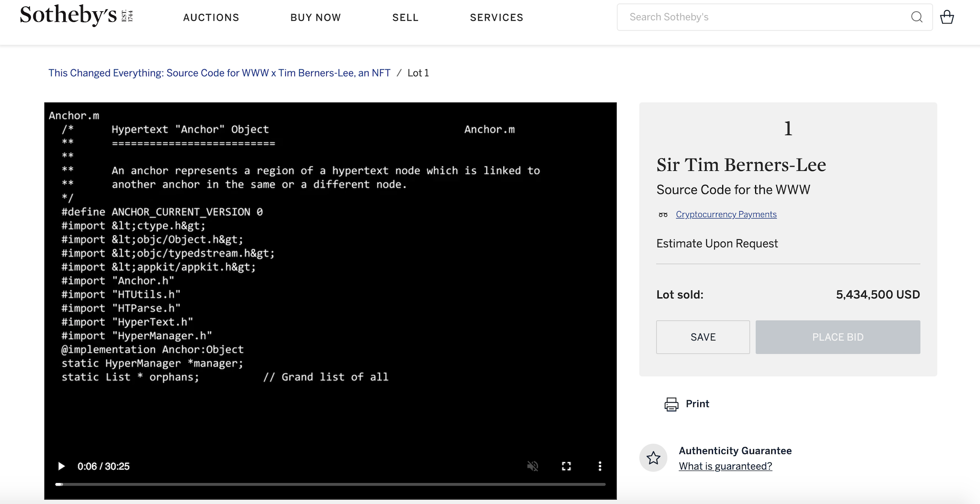Open the Auctions menu
980x504 pixels.
tap(211, 18)
